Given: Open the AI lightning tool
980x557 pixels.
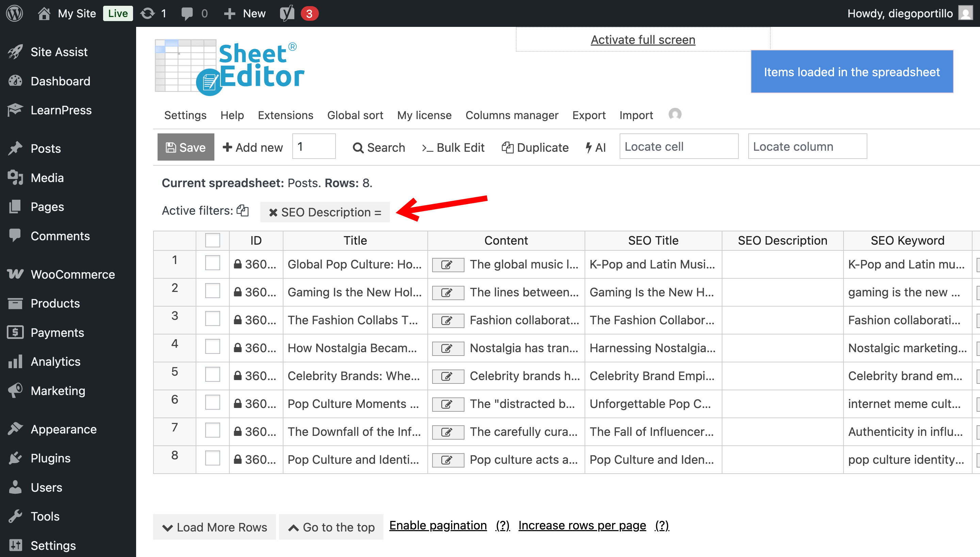Looking at the screenshot, I should tap(595, 147).
